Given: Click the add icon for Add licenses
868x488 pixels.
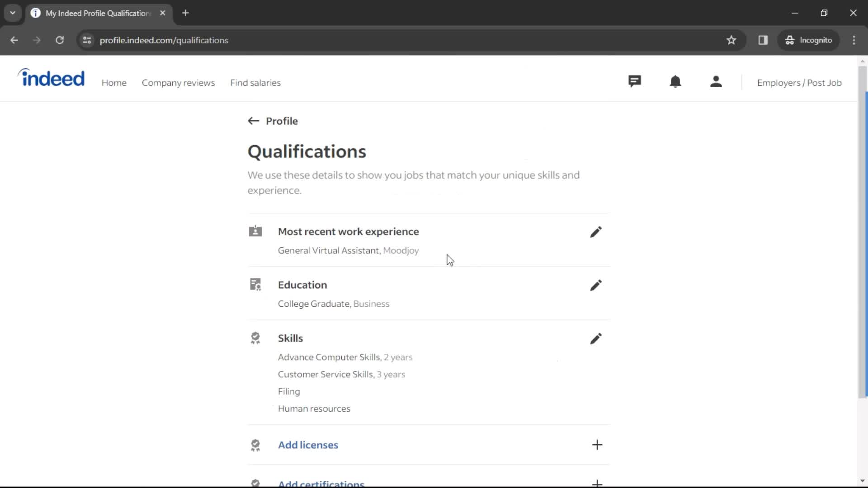Looking at the screenshot, I should [x=597, y=445].
